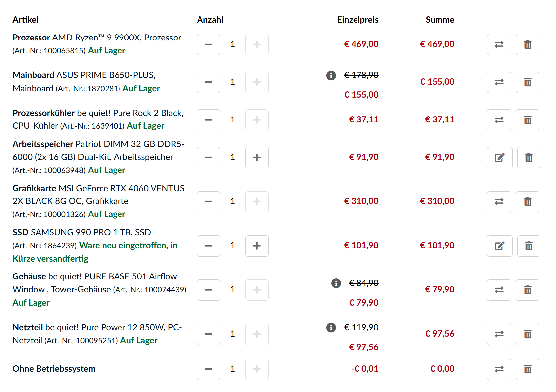Swap the AMD Ryzen 9 9900X processor

tap(499, 44)
